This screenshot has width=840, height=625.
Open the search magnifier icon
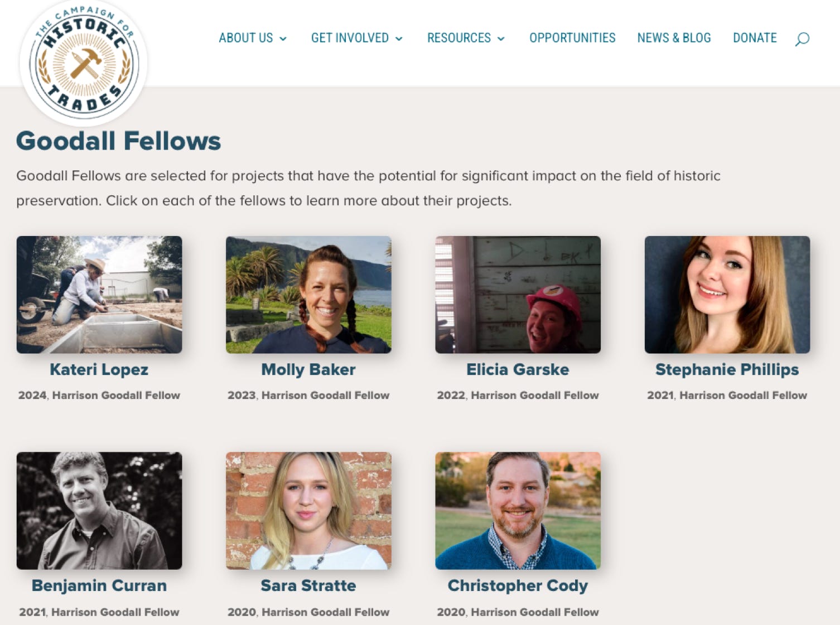point(802,39)
